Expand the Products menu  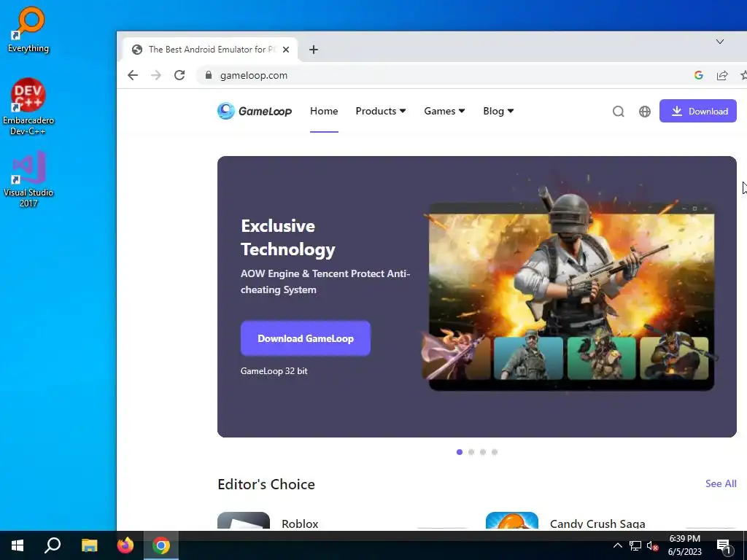[x=381, y=111]
